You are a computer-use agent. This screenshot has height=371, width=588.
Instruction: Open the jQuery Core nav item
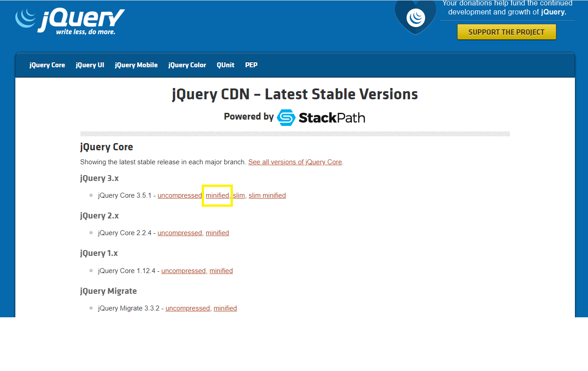(x=47, y=65)
